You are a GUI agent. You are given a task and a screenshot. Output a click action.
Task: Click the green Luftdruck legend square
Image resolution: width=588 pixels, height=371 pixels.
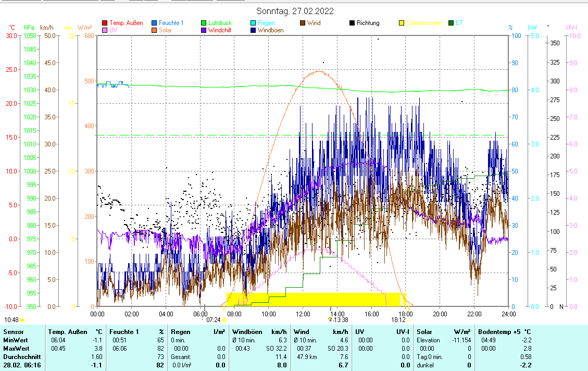[x=204, y=23]
